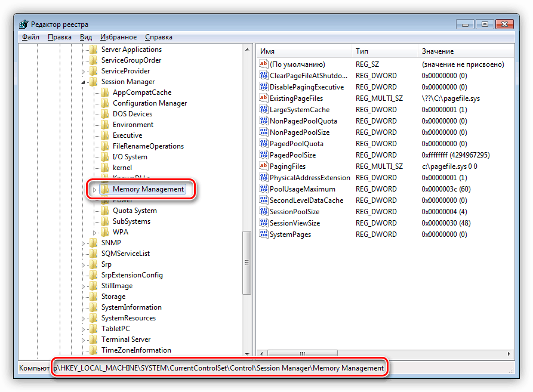
Task: Sort values by the Тип column header
Action: (x=384, y=51)
